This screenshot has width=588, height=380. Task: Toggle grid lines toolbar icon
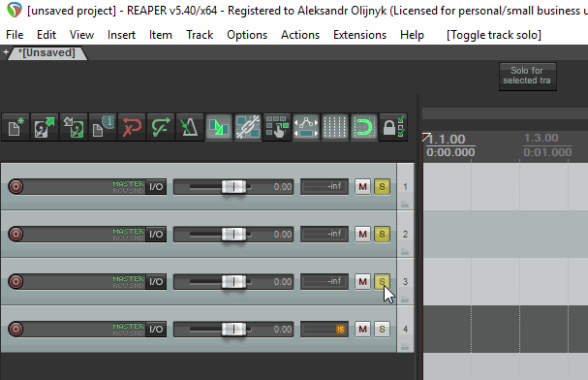click(x=335, y=127)
